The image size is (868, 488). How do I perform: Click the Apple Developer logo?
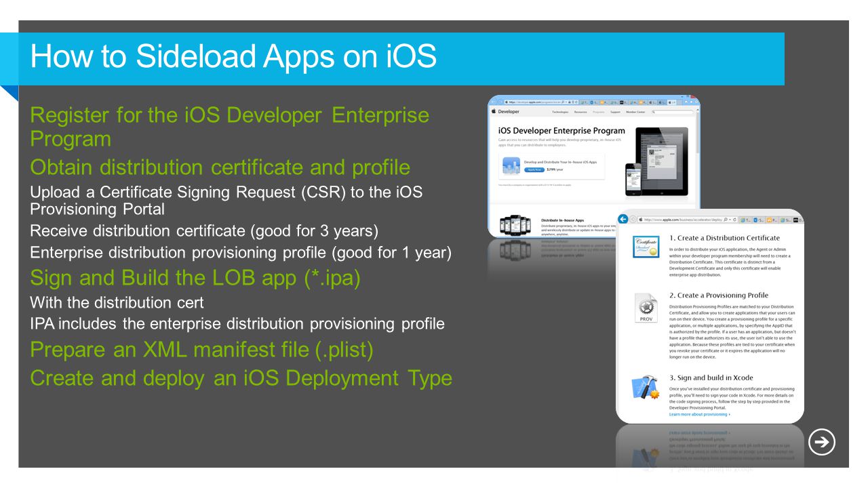pyautogui.click(x=505, y=112)
